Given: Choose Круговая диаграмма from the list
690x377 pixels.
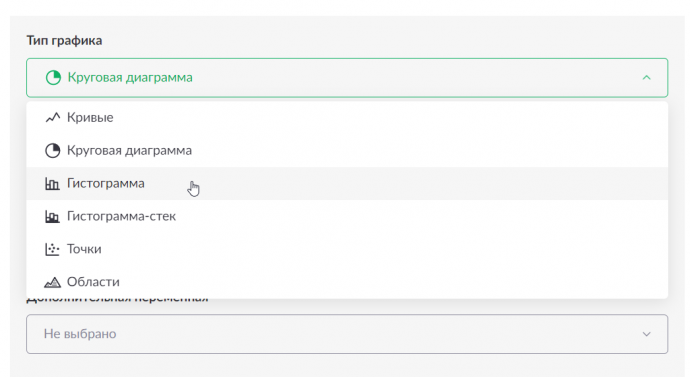Looking at the screenshot, I should coord(347,150).
